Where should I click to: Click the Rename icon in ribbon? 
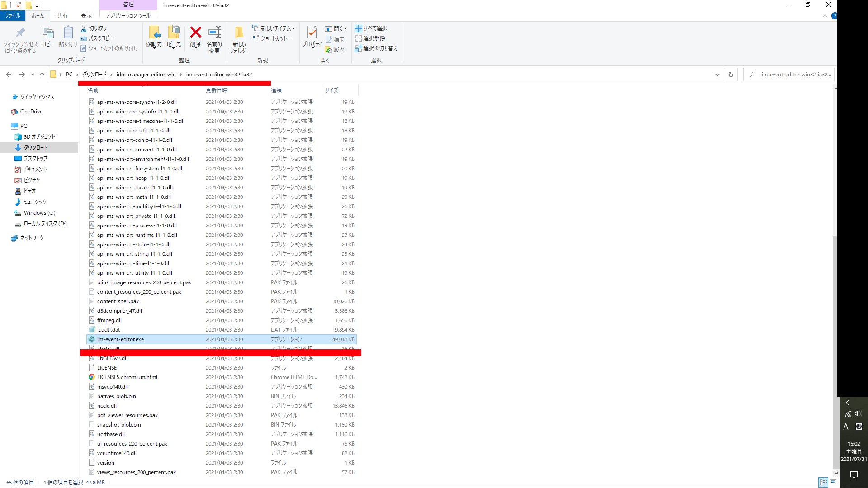(214, 33)
